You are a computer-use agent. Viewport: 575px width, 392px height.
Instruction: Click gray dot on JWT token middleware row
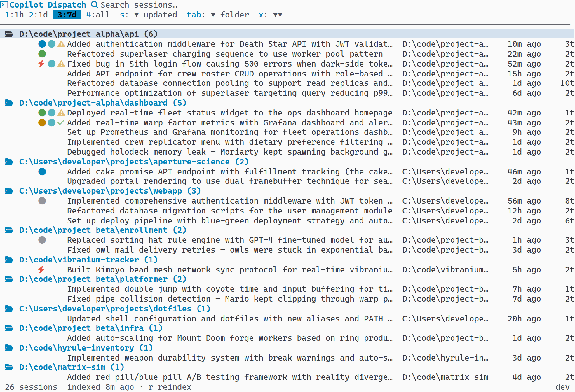click(x=42, y=201)
